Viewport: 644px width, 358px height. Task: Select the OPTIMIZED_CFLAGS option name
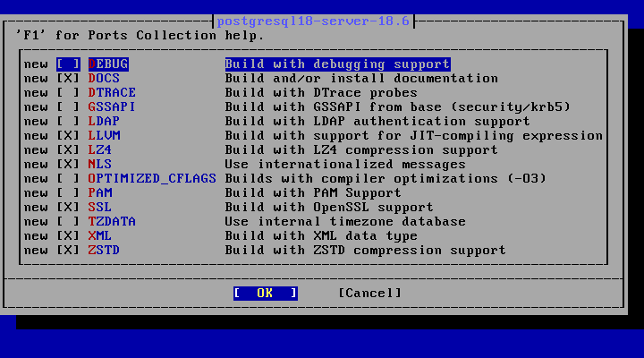point(152,179)
